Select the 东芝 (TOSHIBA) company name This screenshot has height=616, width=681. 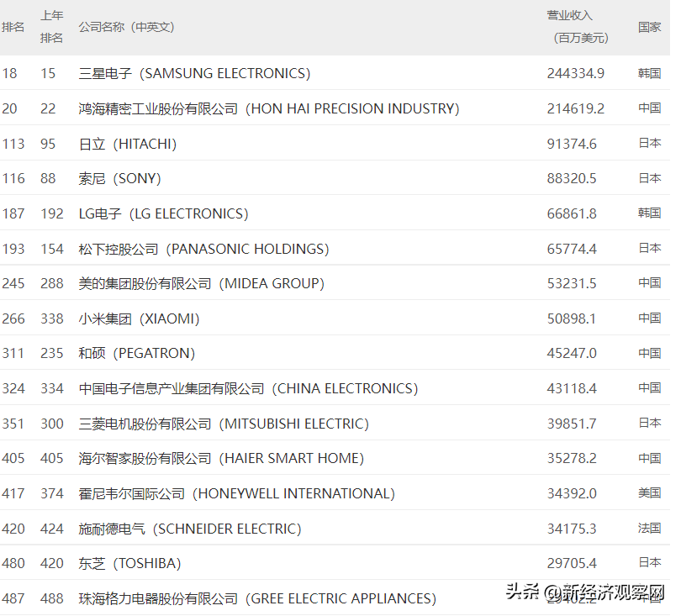[x=129, y=563]
